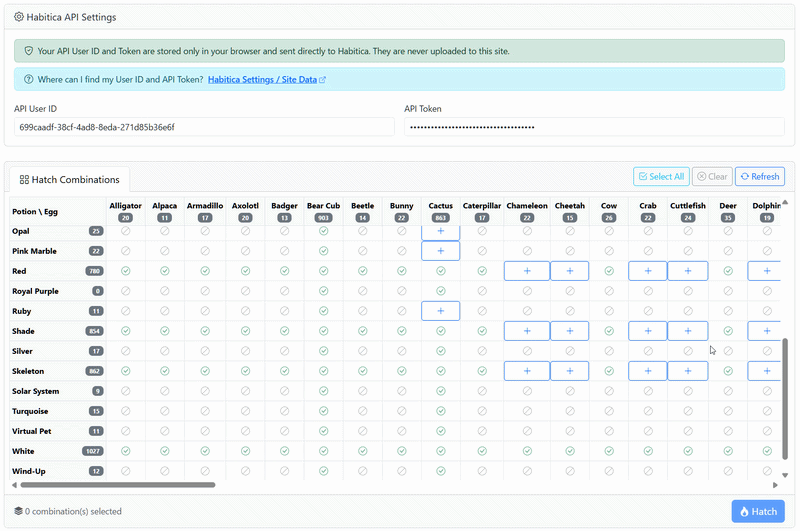Viewport: 800px width, 531px height.
Task: Add the Opal Cactus combination
Action: pos(441,232)
